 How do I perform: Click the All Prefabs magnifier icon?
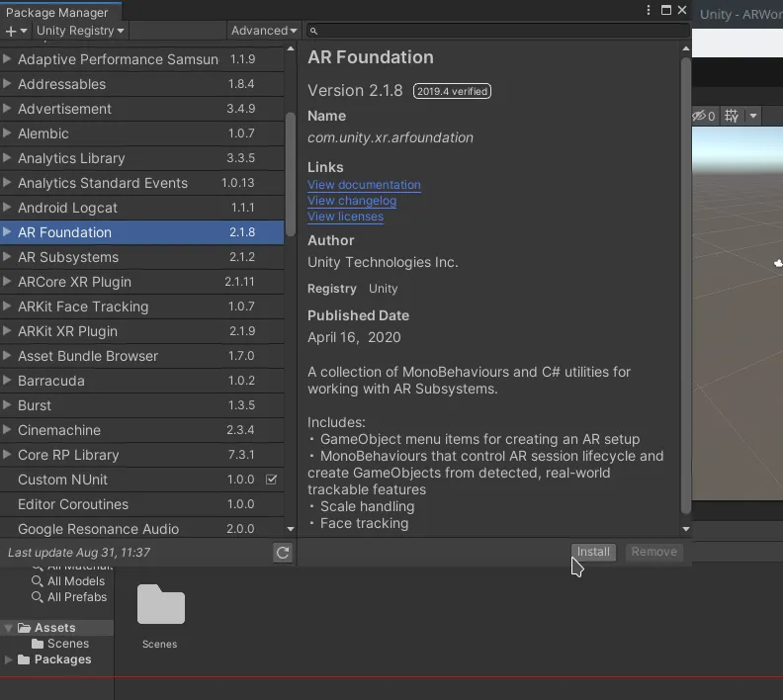point(37,597)
